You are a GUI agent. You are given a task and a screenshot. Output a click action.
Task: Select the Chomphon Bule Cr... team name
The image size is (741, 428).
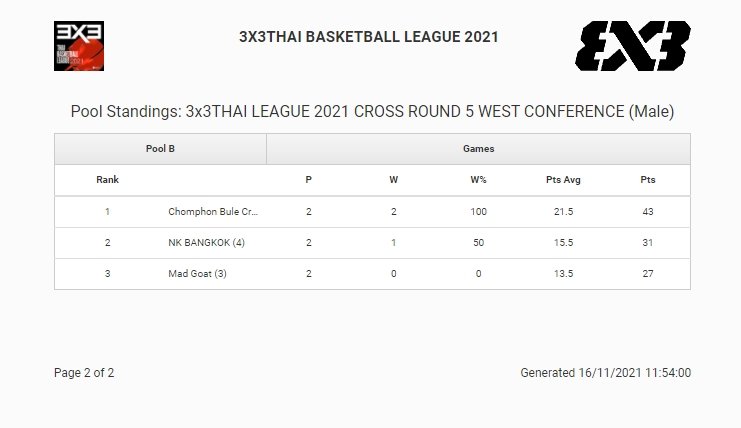pyautogui.click(x=214, y=212)
